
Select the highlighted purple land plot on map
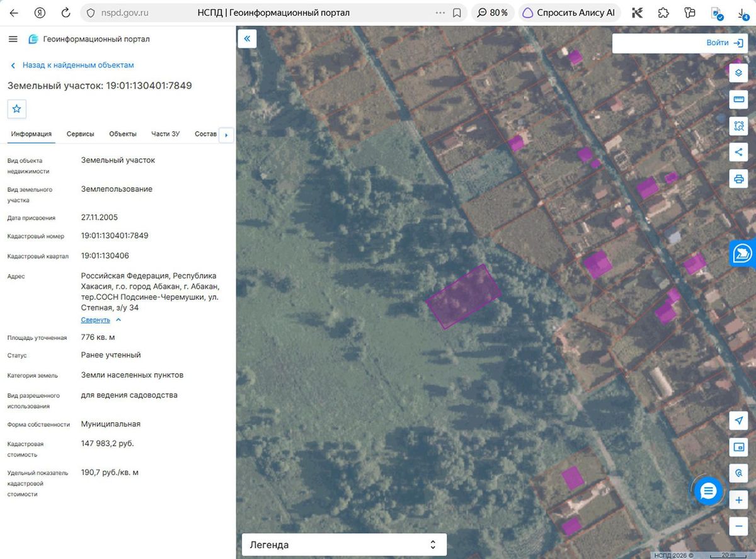[x=464, y=296]
